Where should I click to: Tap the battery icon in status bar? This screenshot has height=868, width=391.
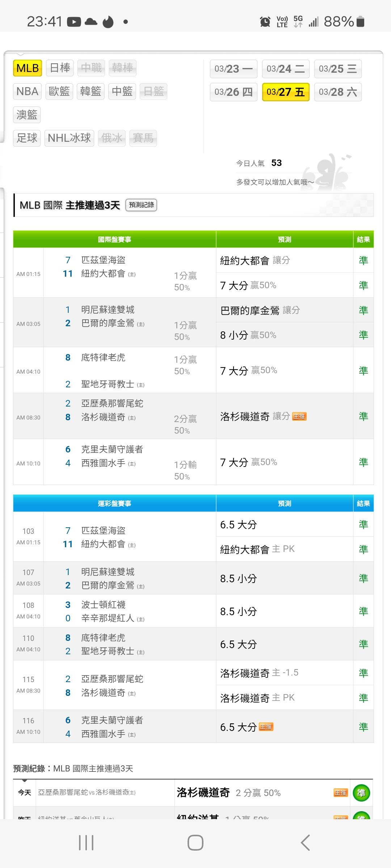[x=360, y=22]
